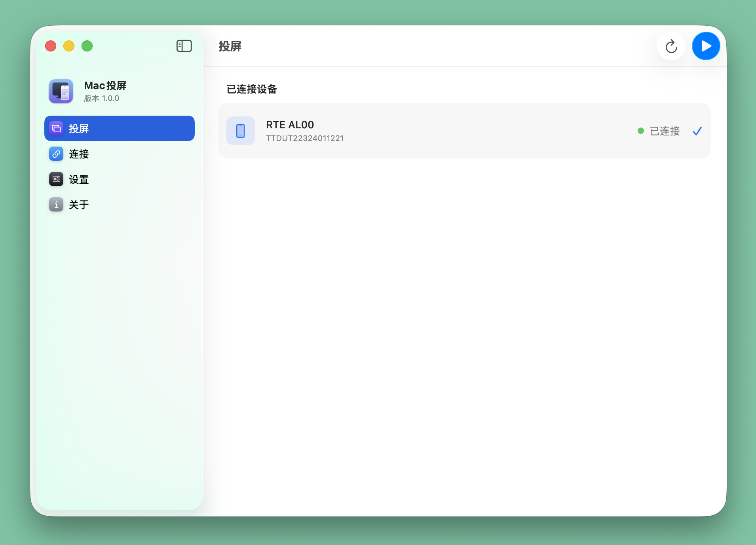Click the serial number TTDUT22324011221

305,138
